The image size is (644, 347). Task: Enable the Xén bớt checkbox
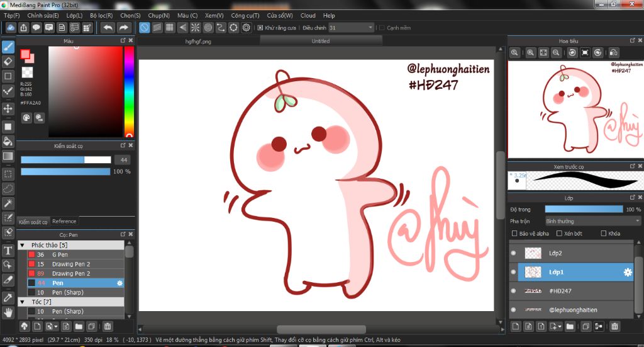click(x=559, y=234)
